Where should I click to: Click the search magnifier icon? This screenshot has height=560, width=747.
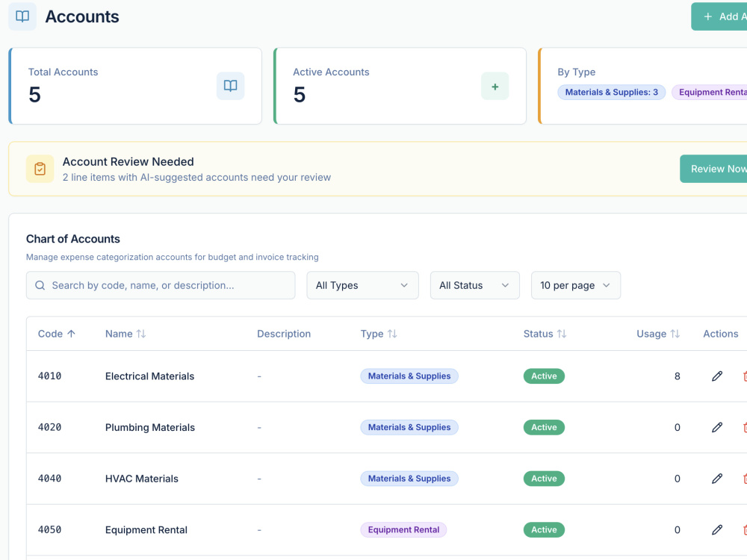(x=40, y=285)
